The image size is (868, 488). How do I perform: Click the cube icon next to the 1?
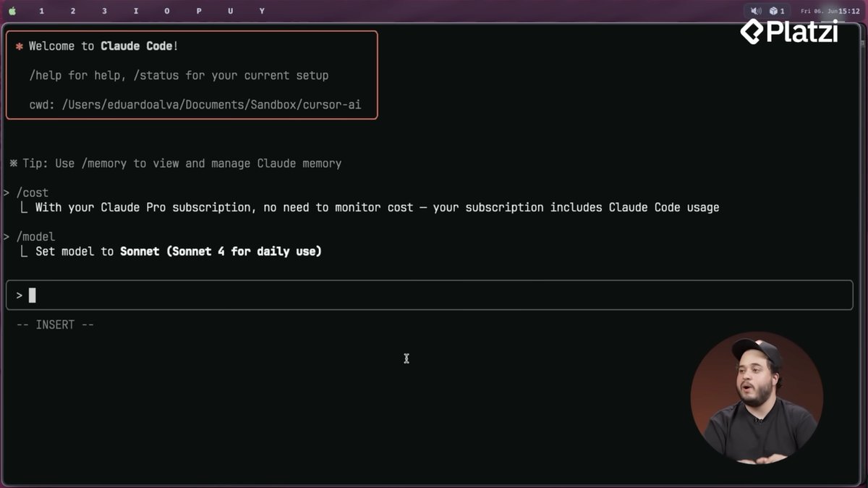(x=773, y=11)
